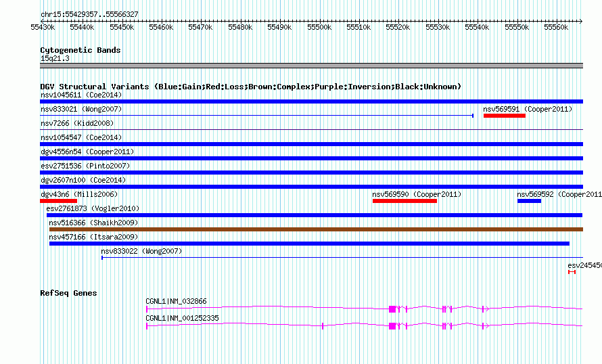Select the red nsv569590 loss bar
Image resolution: width=602 pixels, height=364 pixels.
[x=404, y=201]
